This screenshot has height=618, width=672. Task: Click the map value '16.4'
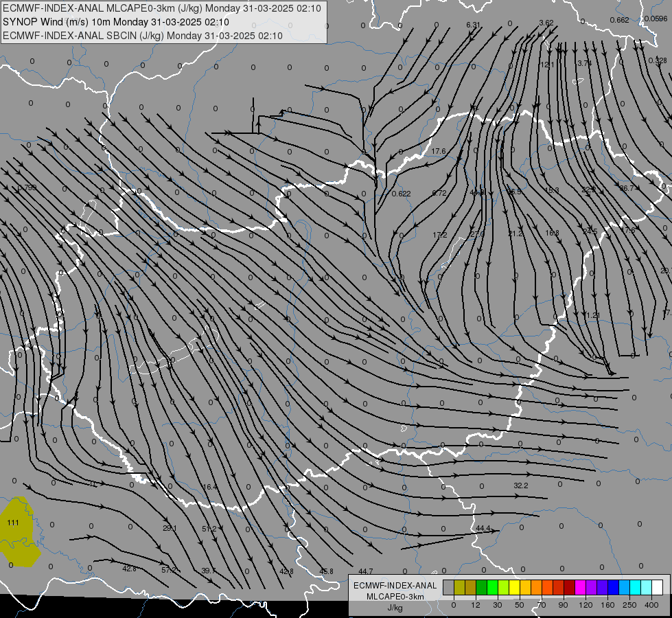coord(210,487)
